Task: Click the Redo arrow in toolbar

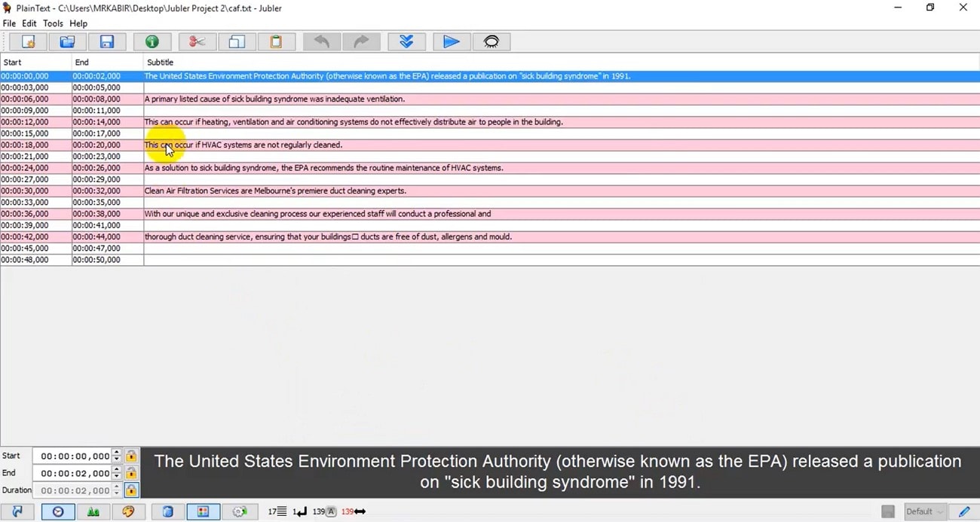Action: [361, 42]
